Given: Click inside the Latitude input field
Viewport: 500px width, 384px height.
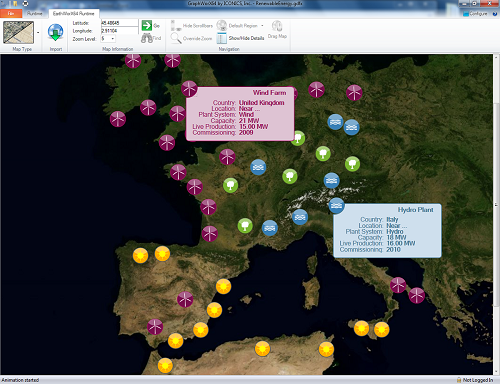Looking at the screenshot, I should pyautogui.click(x=119, y=23).
